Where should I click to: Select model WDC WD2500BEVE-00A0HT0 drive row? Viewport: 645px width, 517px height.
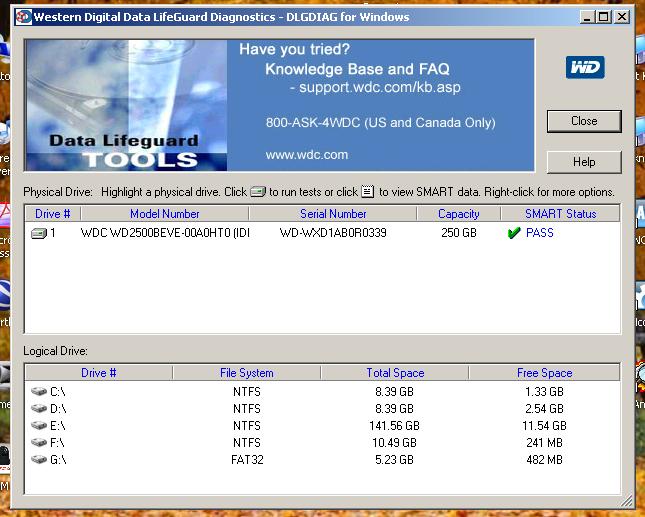322,233
